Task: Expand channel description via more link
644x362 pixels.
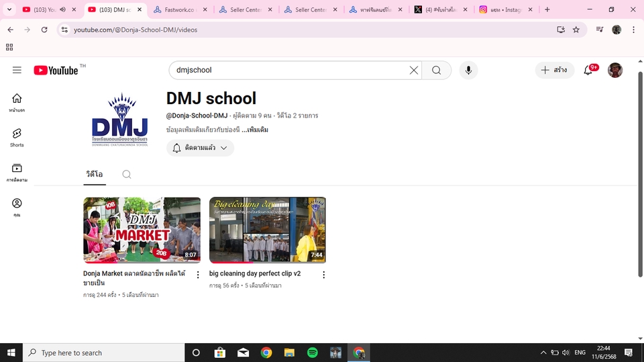Action: (x=255, y=130)
